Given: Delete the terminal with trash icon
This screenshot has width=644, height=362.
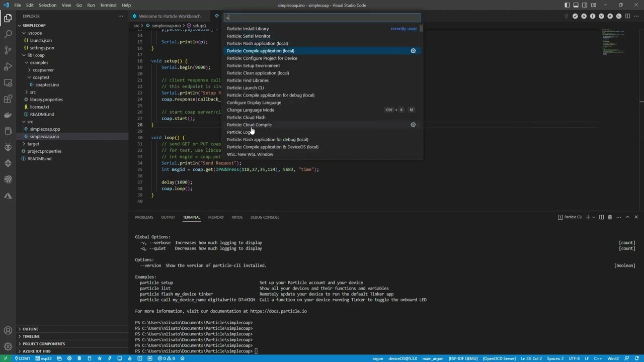Looking at the screenshot, I should [610, 217].
